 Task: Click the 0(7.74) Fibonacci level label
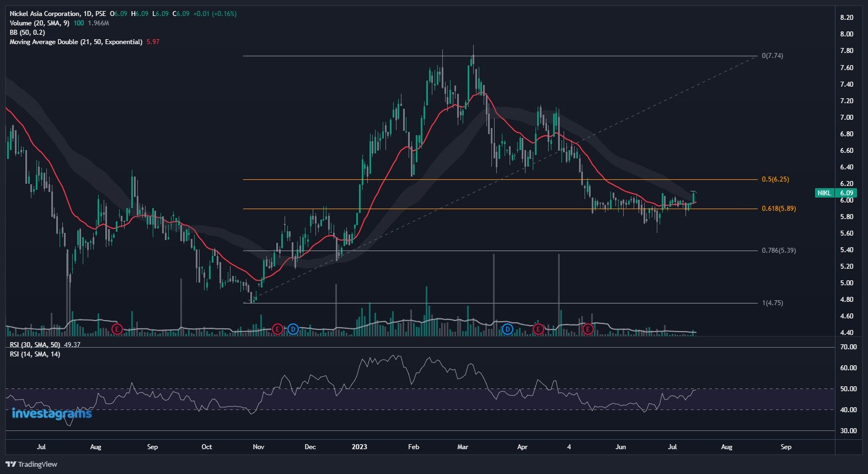point(772,56)
